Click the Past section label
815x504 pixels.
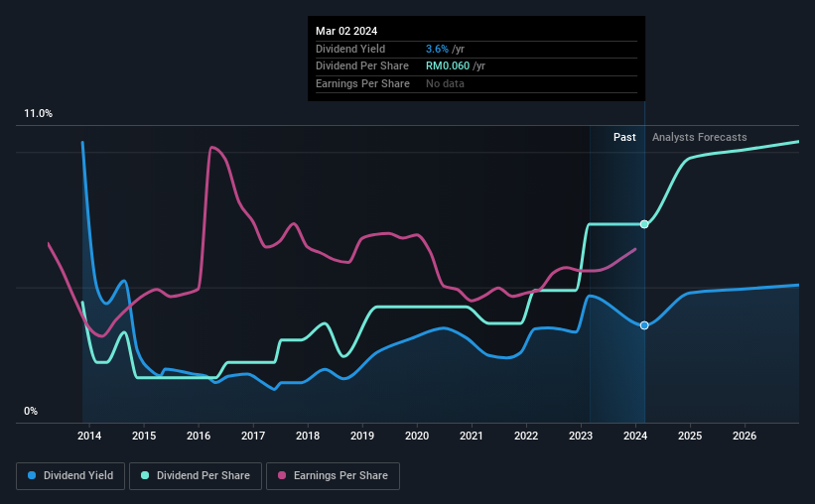[624, 137]
